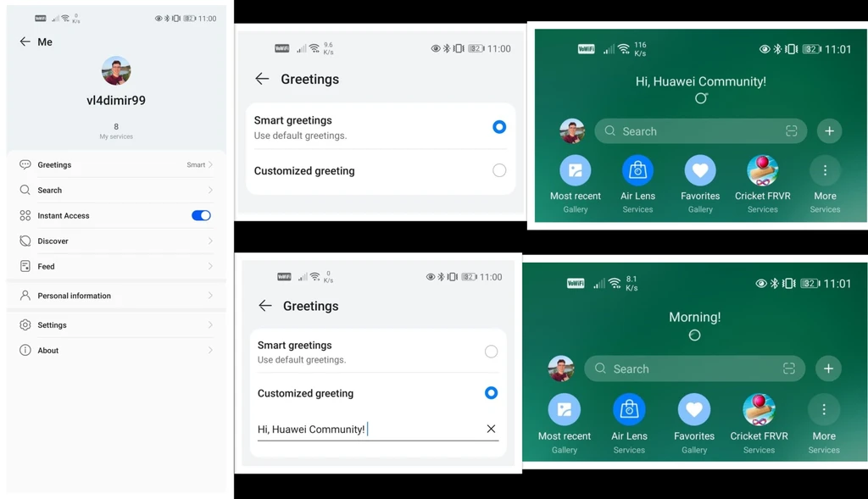Go back from Greetings screen showing the text field
This screenshot has width=868, height=499.
coord(265,305)
